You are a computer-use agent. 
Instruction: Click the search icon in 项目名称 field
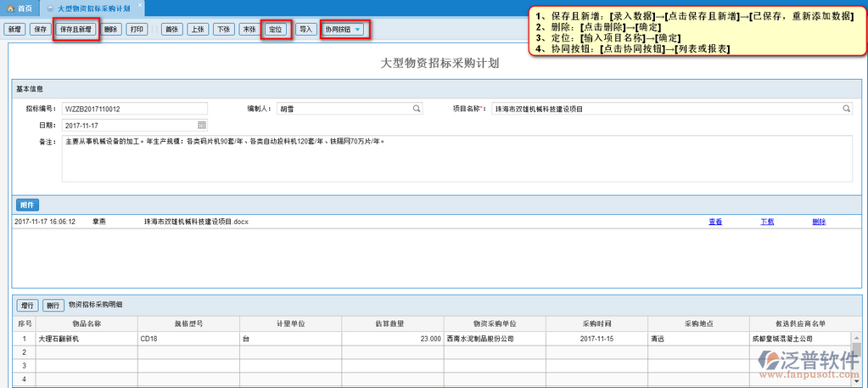[846, 109]
